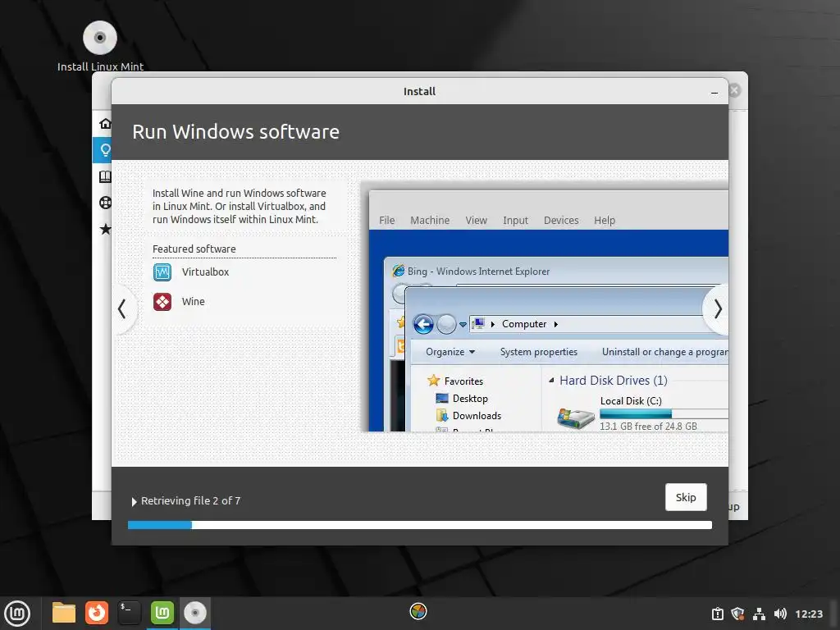Viewport: 840px width, 630px height.
Task: Open the clipboard tray icon
Action: click(x=717, y=614)
